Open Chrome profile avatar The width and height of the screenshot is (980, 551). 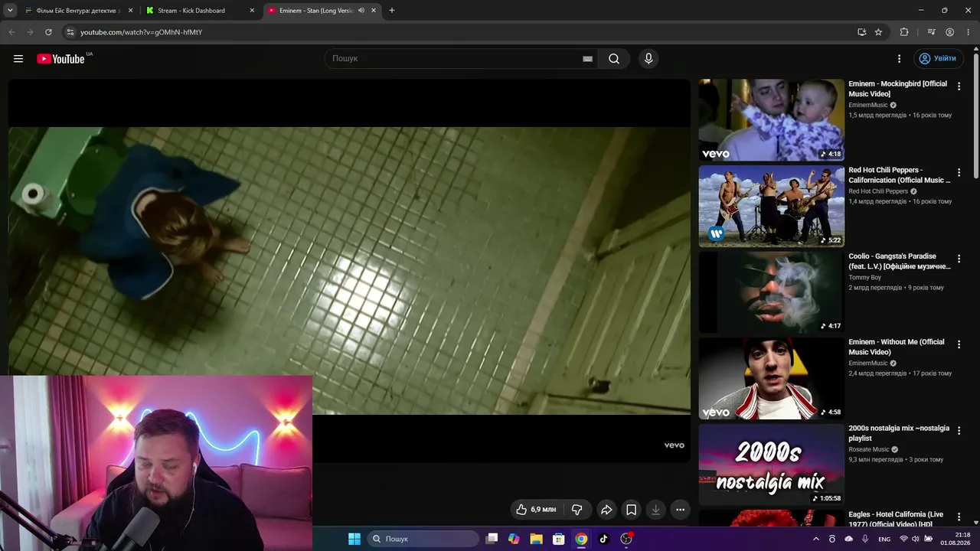click(x=949, y=32)
